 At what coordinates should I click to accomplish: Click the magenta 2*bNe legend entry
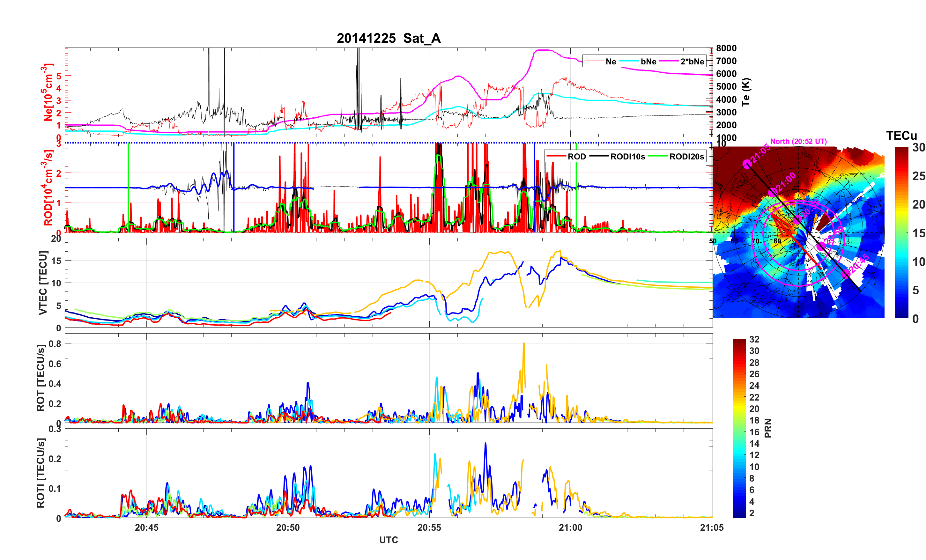(692, 62)
